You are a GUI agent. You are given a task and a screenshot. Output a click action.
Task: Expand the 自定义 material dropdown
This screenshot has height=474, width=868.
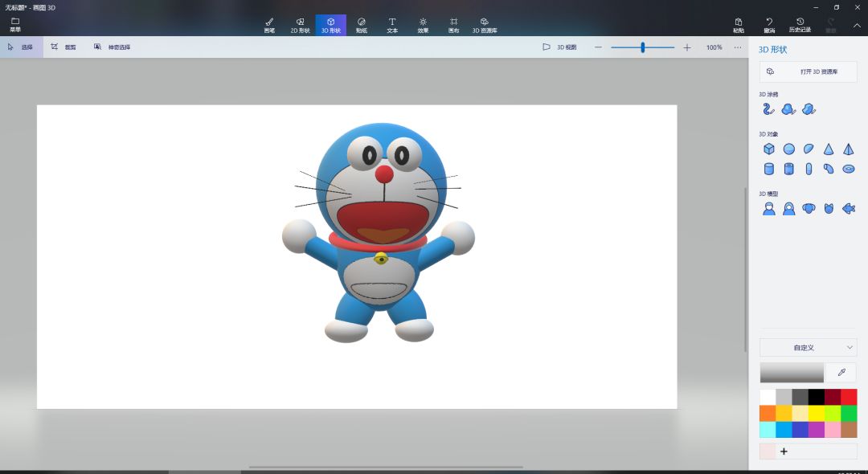click(809, 347)
